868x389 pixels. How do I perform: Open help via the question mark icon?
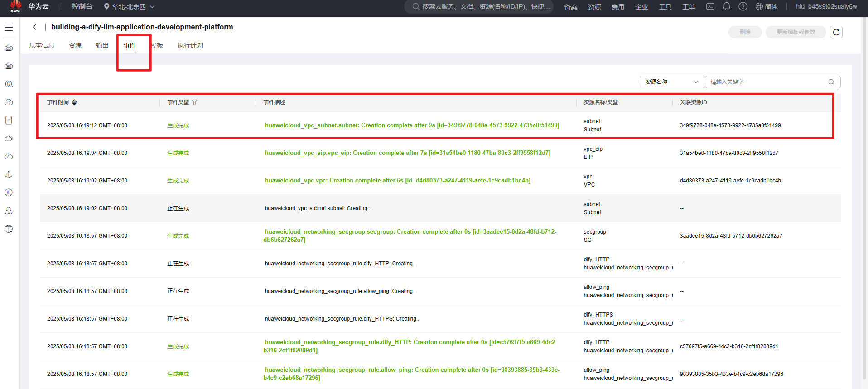[743, 6]
